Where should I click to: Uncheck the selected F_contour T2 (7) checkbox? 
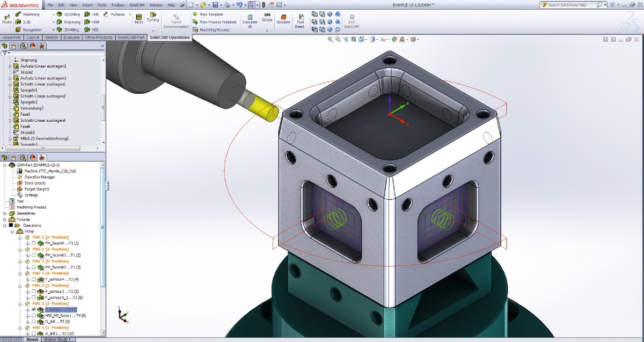point(33,310)
